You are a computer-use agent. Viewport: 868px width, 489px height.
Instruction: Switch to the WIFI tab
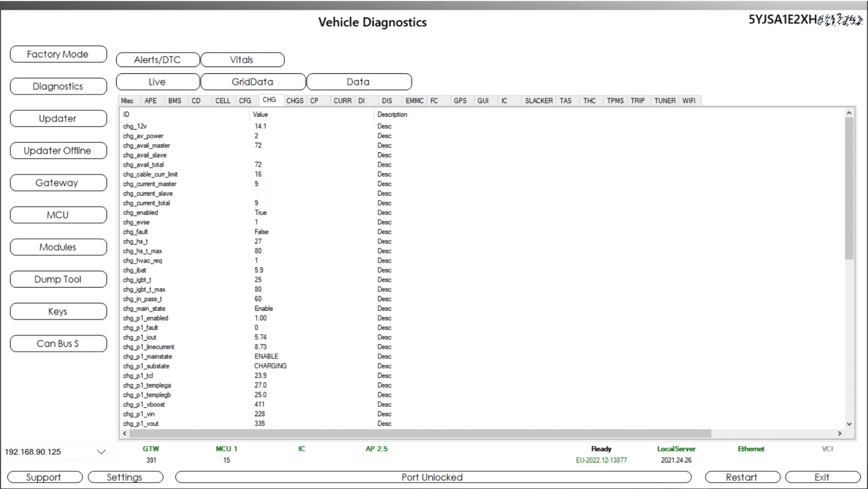tap(689, 101)
